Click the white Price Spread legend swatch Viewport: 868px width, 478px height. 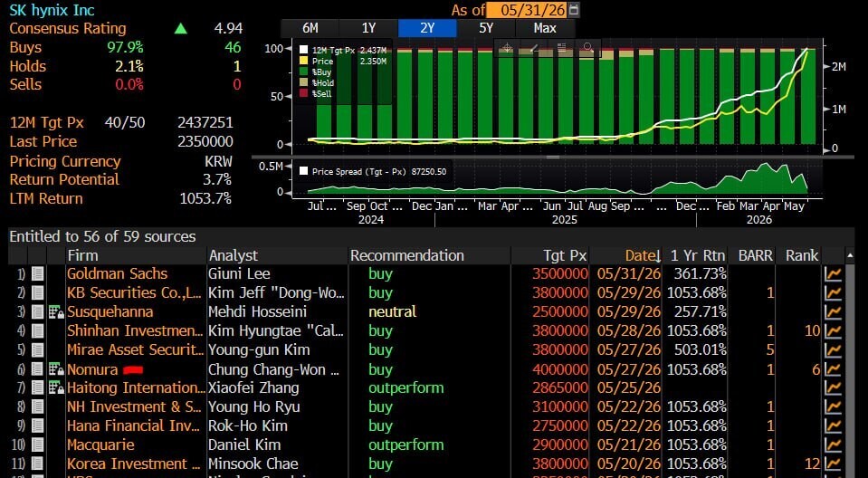pyautogui.click(x=303, y=171)
